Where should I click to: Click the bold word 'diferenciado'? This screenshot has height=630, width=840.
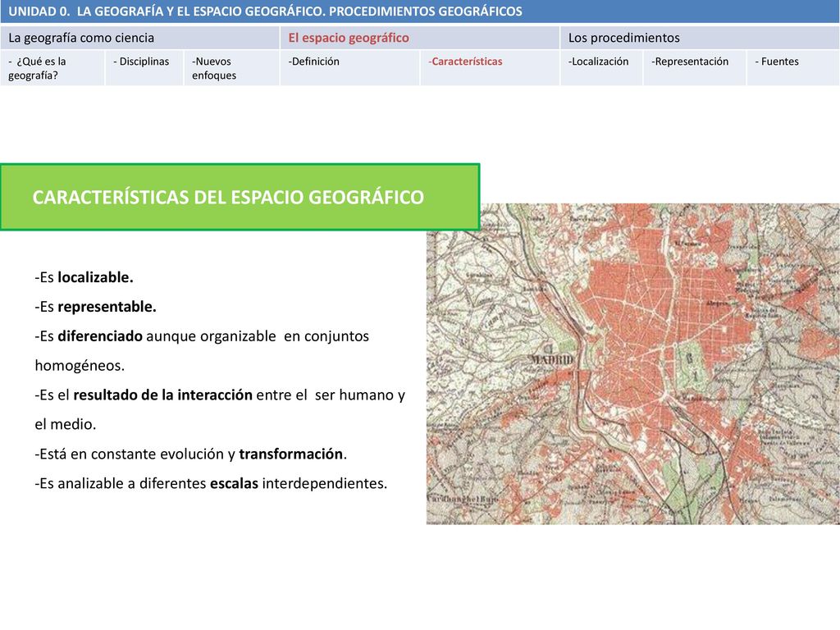tap(99, 336)
